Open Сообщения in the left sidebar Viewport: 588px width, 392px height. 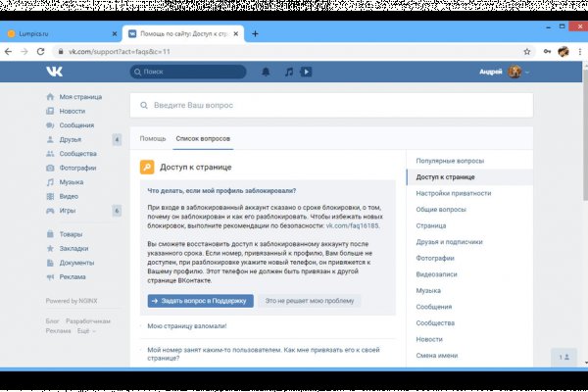(x=76, y=125)
